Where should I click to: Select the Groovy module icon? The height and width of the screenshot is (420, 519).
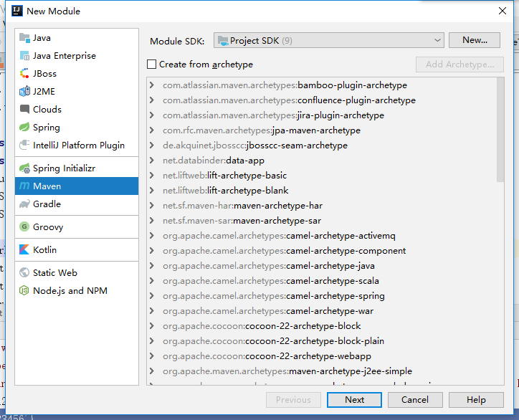pos(25,227)
